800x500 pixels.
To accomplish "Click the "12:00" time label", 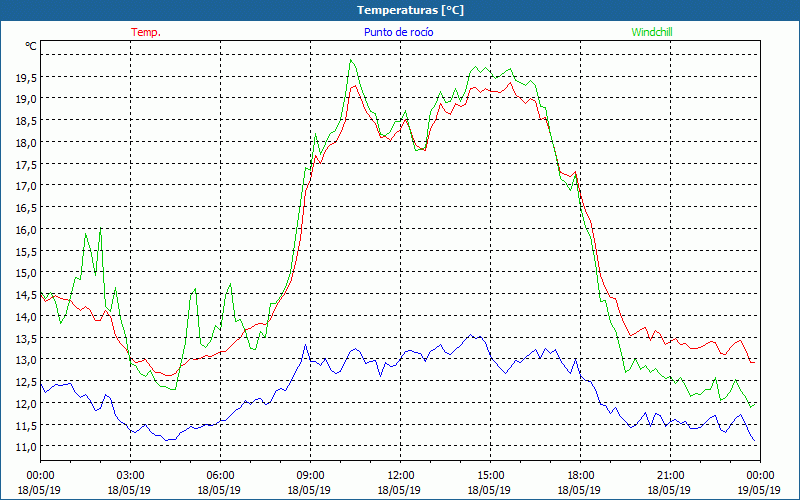I will (401, 476).
